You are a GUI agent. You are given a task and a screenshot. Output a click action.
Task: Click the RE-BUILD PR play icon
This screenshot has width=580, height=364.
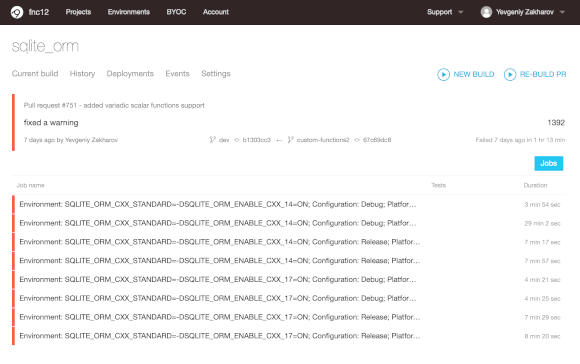point(510,74)
